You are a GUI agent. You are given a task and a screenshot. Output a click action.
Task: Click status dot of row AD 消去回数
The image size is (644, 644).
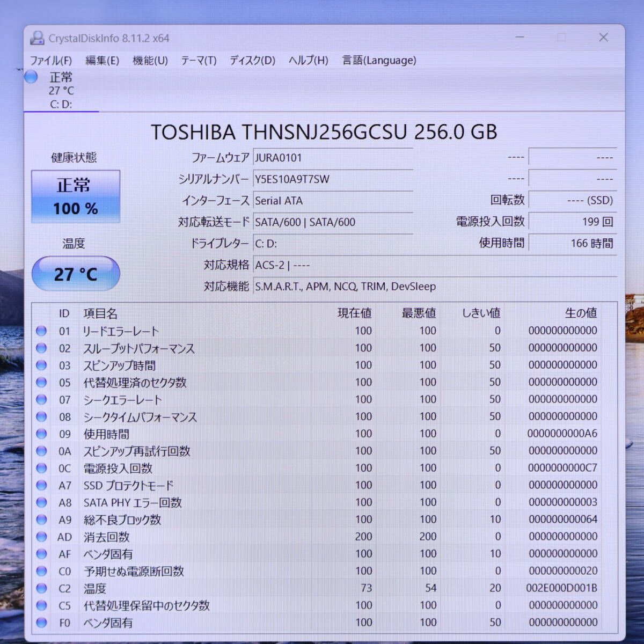coord(41,537)
